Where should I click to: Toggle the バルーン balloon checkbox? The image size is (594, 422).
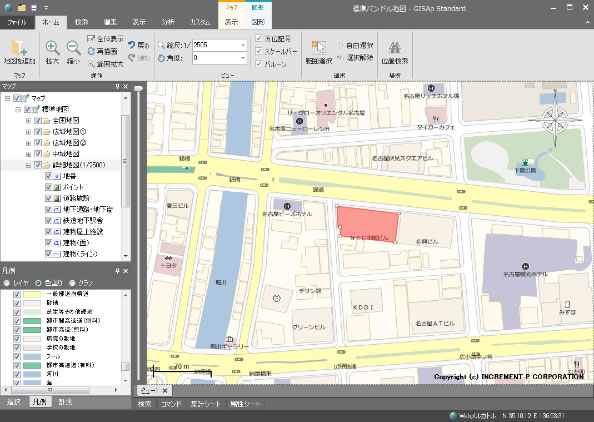[259, 64]
